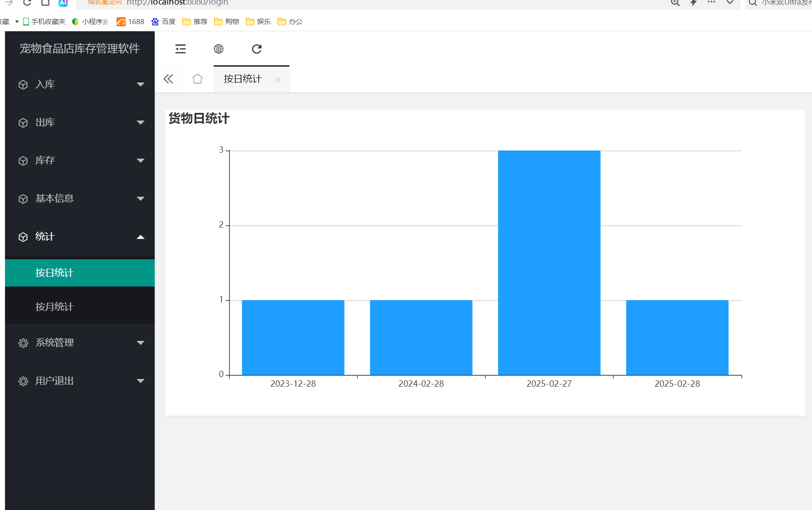Select 按月统计 in the sidebar
812x510 pixels.
pyautogui.click(x=54, y=307)
